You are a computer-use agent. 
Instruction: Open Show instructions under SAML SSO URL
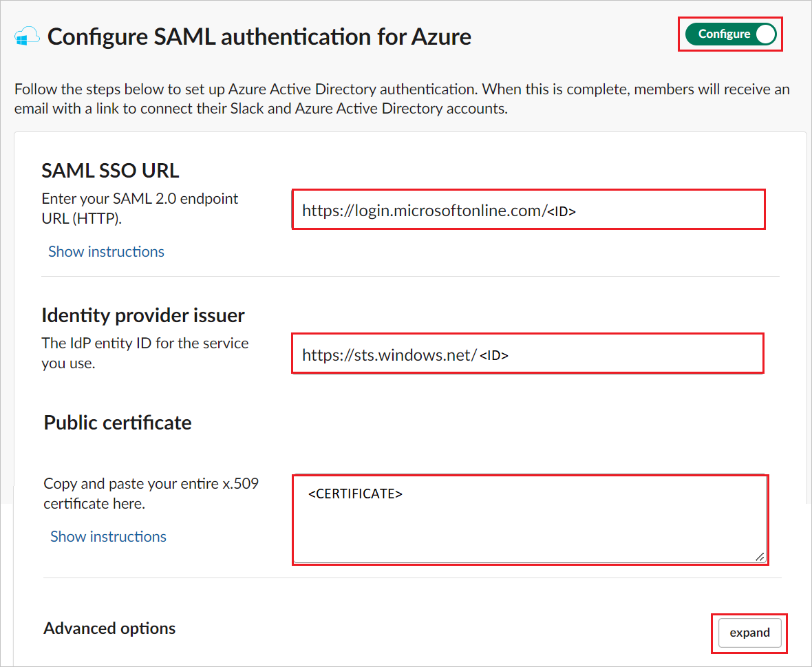[106, 252]
